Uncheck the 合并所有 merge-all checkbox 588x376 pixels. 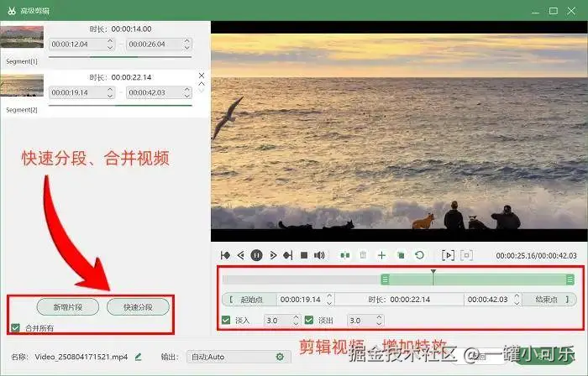pyautogui.click(x=15, y=327)
